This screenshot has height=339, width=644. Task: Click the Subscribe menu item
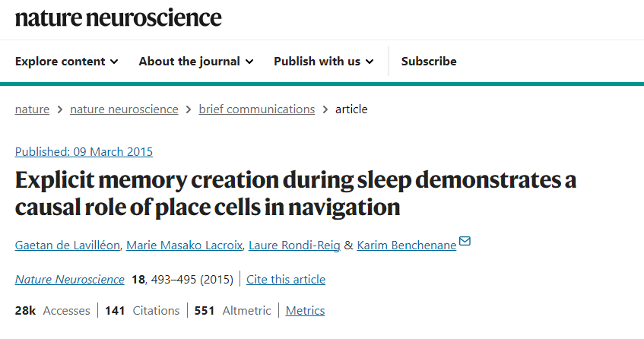(429, 62)
